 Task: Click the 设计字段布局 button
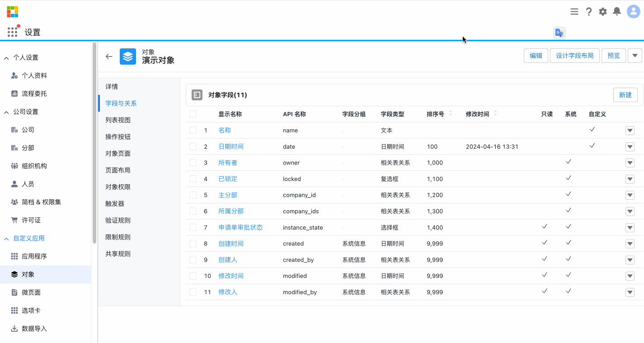574,56
